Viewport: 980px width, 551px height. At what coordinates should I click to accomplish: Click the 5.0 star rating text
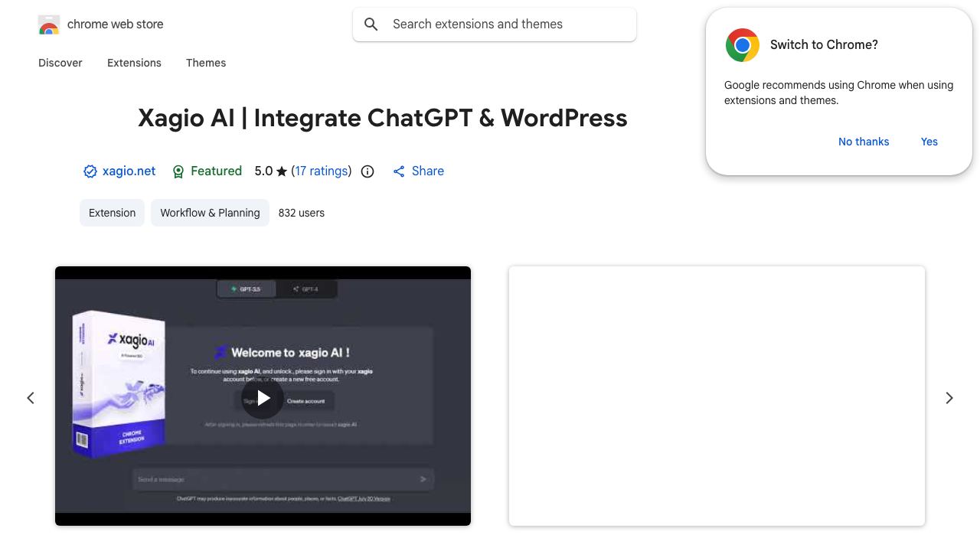coord(271,171)
